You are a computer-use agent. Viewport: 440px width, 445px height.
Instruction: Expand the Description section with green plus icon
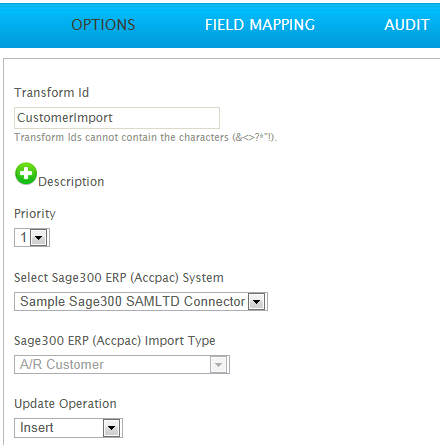(x=26, y=173)
